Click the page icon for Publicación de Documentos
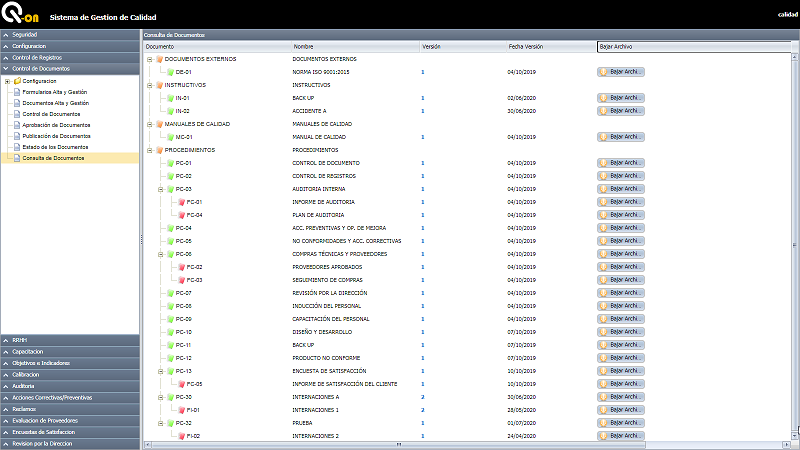 (x=16, y=136)
